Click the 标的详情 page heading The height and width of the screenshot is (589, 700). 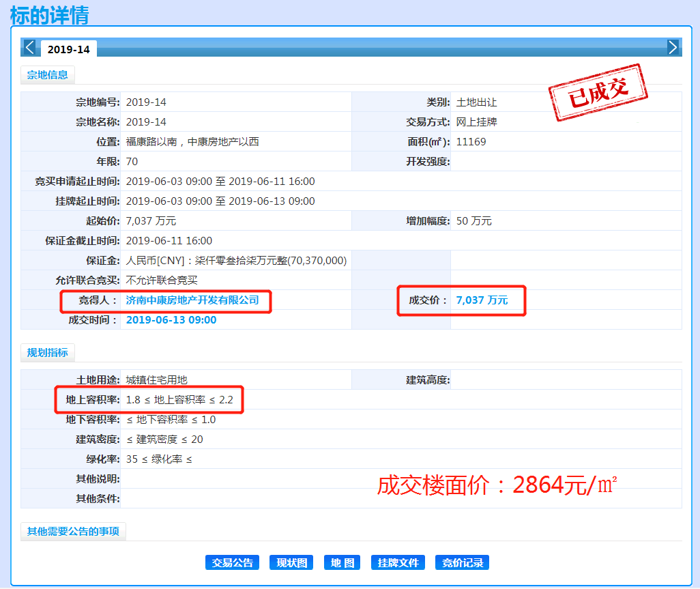coord(50,15)
